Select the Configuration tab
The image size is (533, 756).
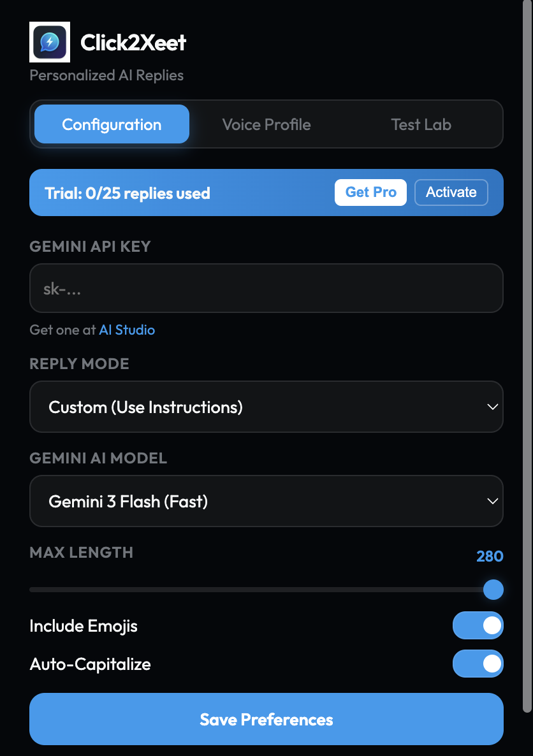(x=111, y=124)
